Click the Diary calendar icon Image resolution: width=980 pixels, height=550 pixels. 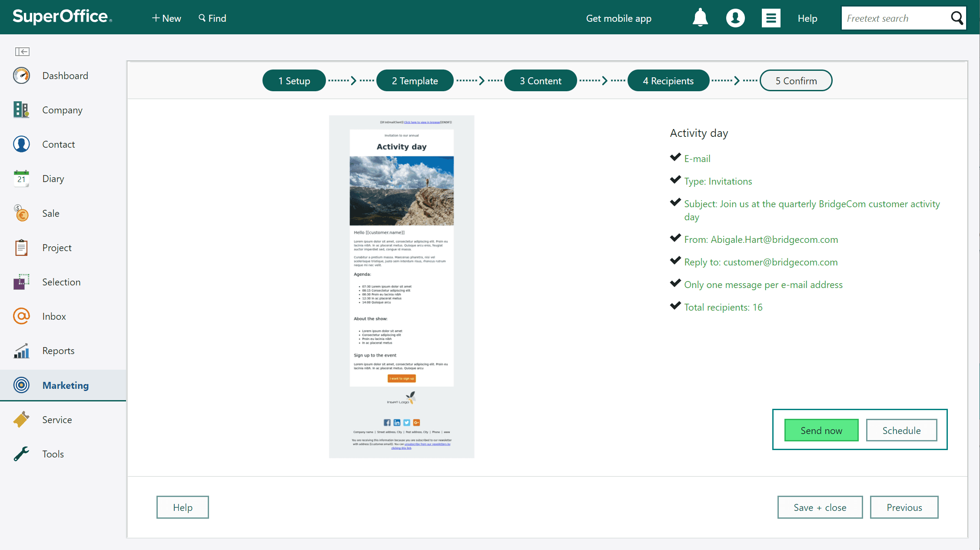(x=22, y=179)
